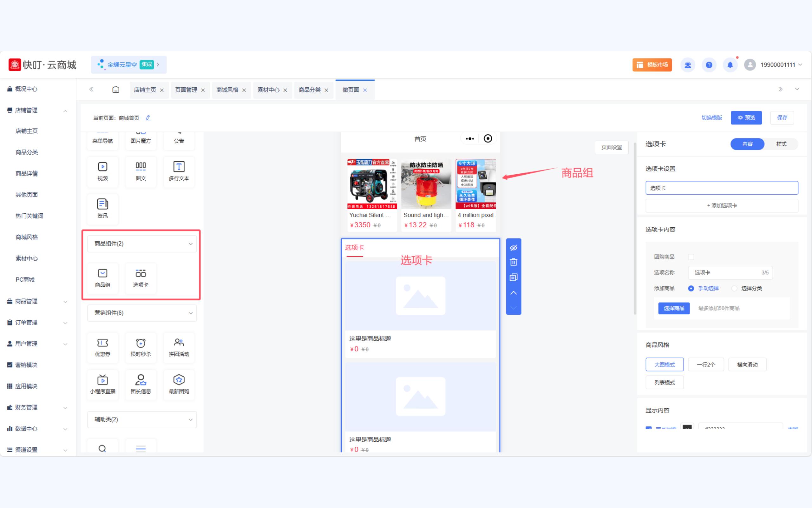Open the notification bell
Screen dimensions: 812x508
730,65
